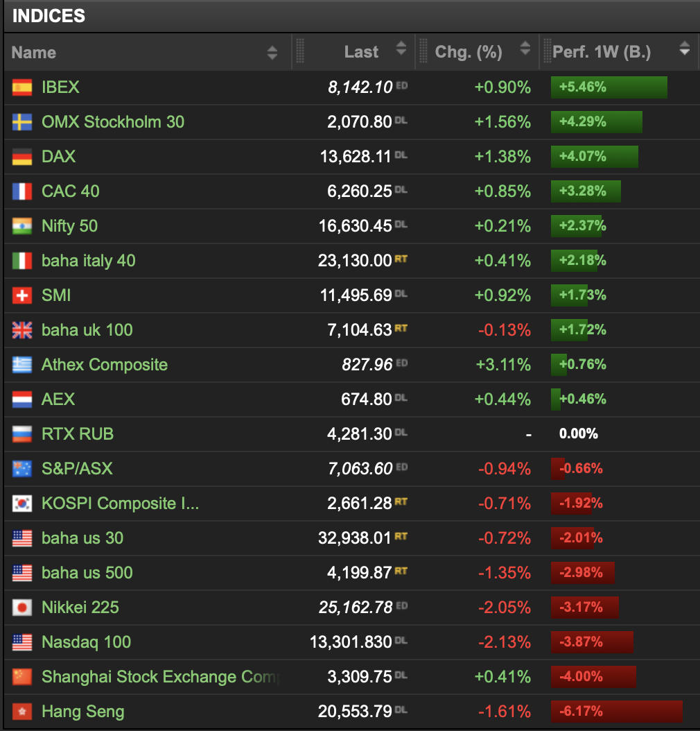Click the Netherlands flag beside AEX
Screen dimensions: 700x731
point(22,399)
